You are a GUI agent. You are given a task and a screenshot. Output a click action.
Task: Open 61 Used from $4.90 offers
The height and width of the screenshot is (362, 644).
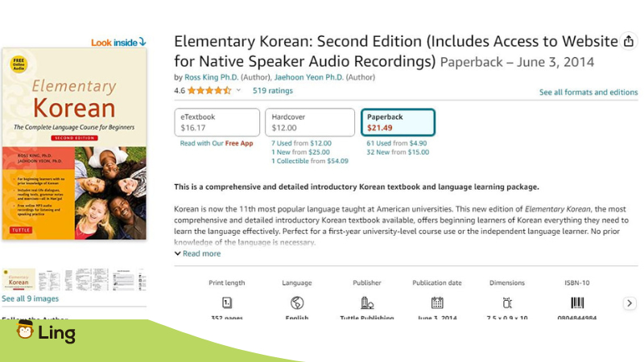(397, 143)
